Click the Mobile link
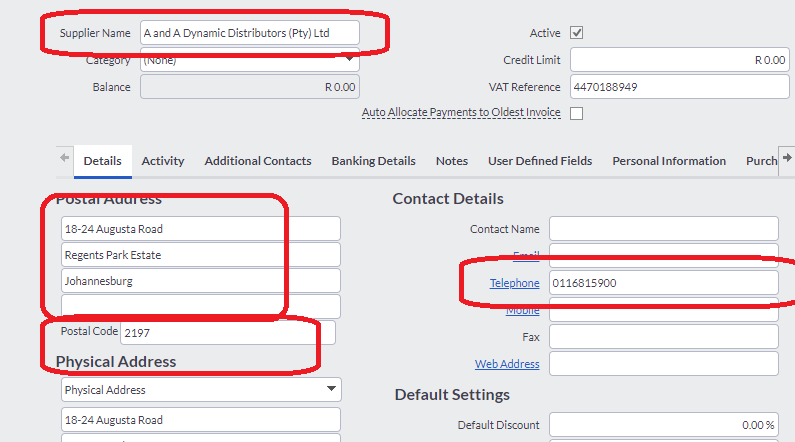Image resolution: width=795 pixels, height=442 pixels. 523,310
